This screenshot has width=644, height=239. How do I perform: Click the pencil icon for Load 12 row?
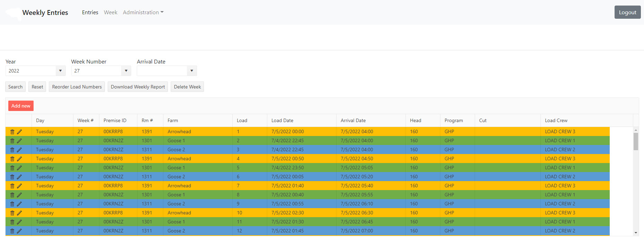point(19,231)
